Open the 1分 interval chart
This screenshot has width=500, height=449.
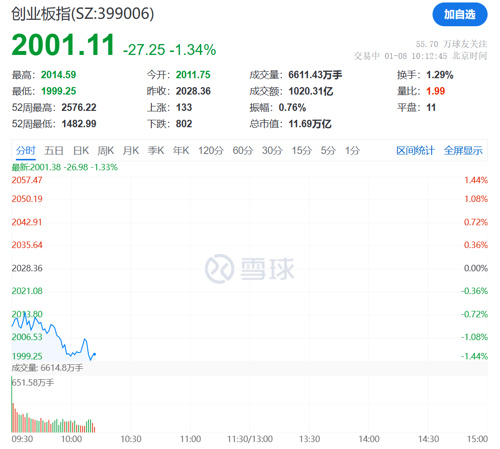[352, 151]
